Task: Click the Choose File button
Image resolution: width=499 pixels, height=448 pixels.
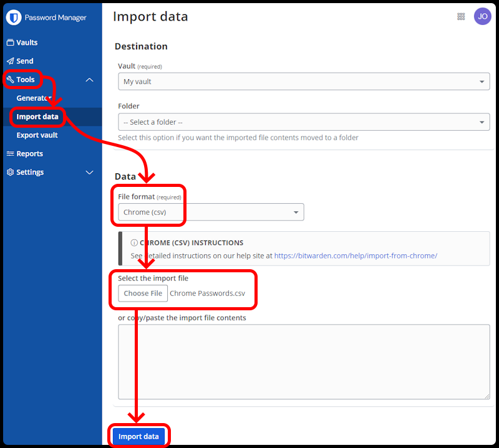Action: click(143, 293)
